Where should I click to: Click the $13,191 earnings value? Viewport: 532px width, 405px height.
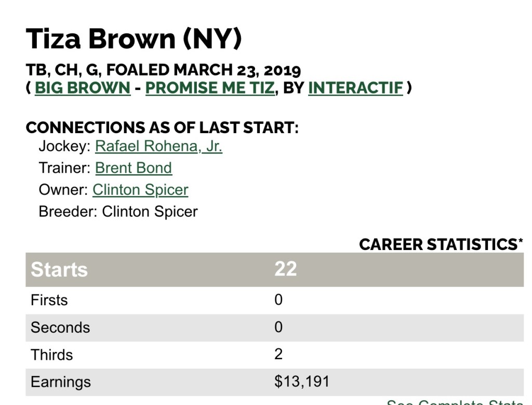302,382
